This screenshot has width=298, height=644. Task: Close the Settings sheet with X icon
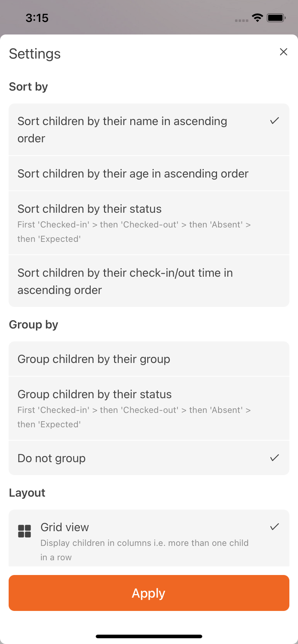[x=284, y=52]
